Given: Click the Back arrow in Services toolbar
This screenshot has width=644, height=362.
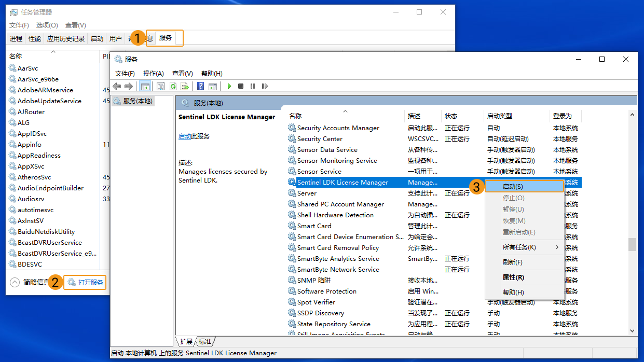Looking at the screenshot, I should click(117, 86).
